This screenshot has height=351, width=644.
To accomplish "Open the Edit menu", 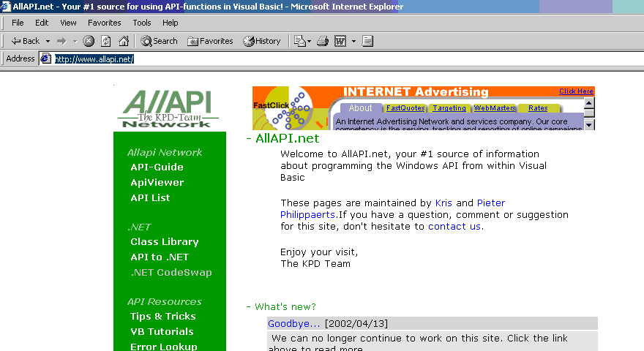I will coord(42,23).
